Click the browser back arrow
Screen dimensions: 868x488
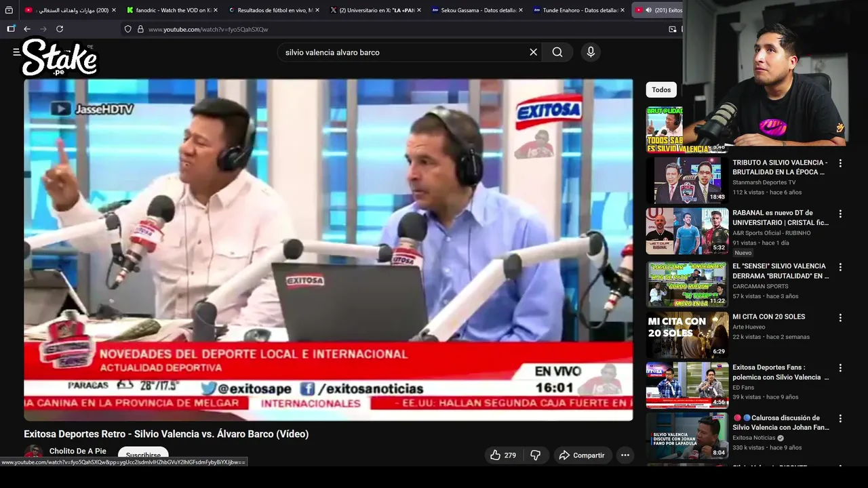pyautogui.click(x=27, y=29)
